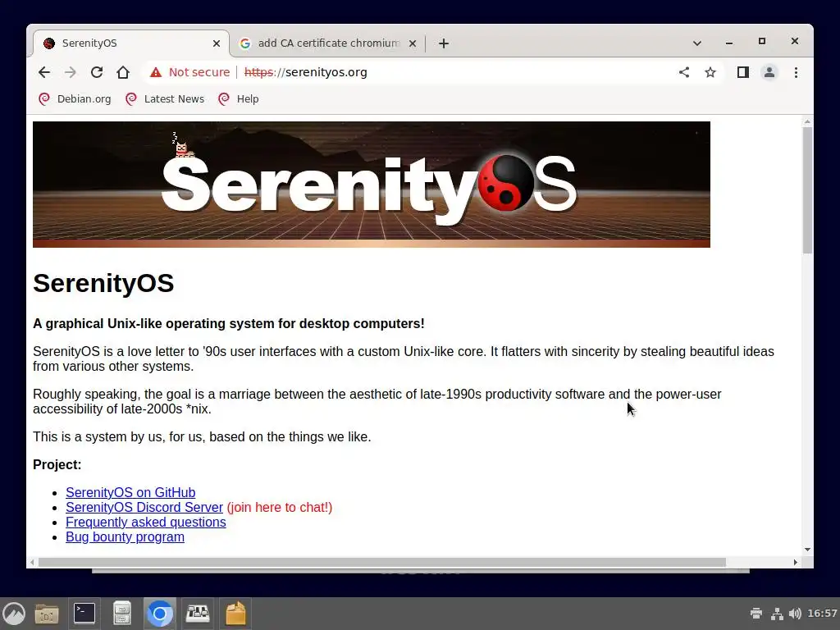Close the SerenityOS tab
This screenshot has height=630, width=840.
pyautogui.click(x=217, y=43)
